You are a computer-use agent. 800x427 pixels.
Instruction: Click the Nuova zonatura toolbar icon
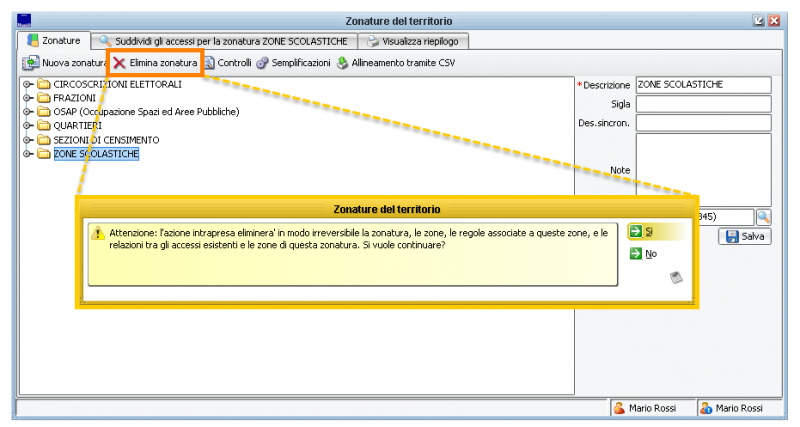[31, 63]
